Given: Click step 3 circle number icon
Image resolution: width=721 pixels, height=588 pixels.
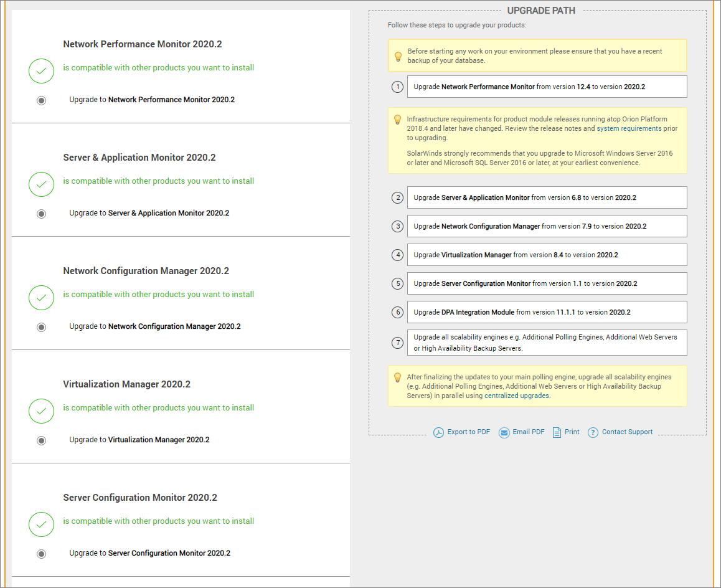Looking at the screenshot, I should coord(398,226).
